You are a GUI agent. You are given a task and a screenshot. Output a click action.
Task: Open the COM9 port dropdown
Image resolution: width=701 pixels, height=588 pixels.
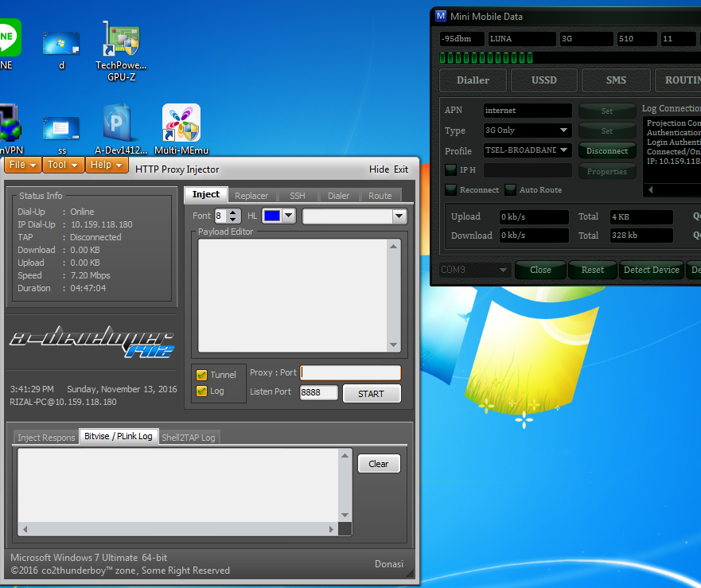pos(474,270)
